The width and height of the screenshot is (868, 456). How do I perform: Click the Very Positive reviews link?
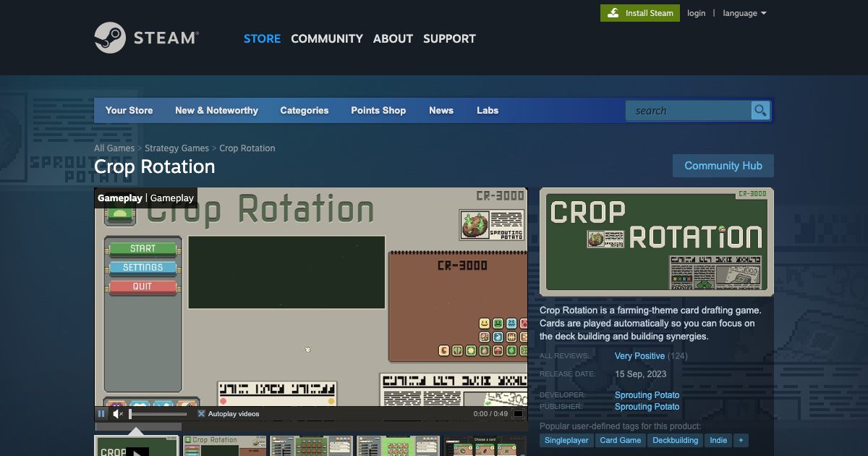[639, 355]
